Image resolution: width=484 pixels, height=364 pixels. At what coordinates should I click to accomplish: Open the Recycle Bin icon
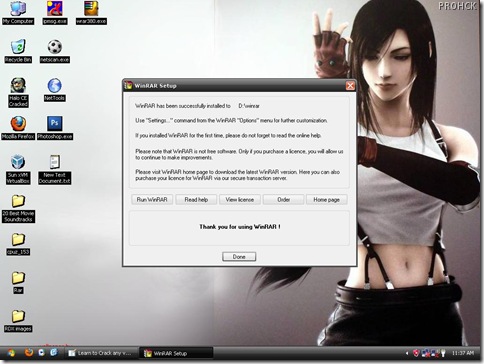pos(18,51)
